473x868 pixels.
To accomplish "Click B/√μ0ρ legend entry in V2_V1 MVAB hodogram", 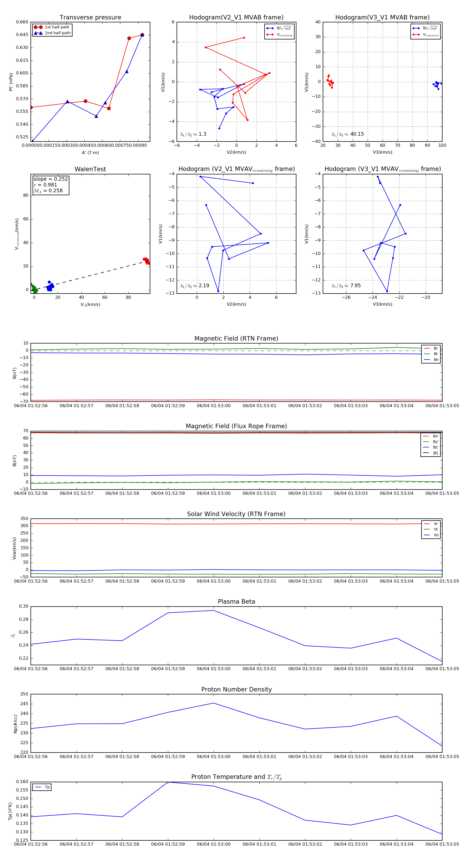I will click(x=279, y=28).
